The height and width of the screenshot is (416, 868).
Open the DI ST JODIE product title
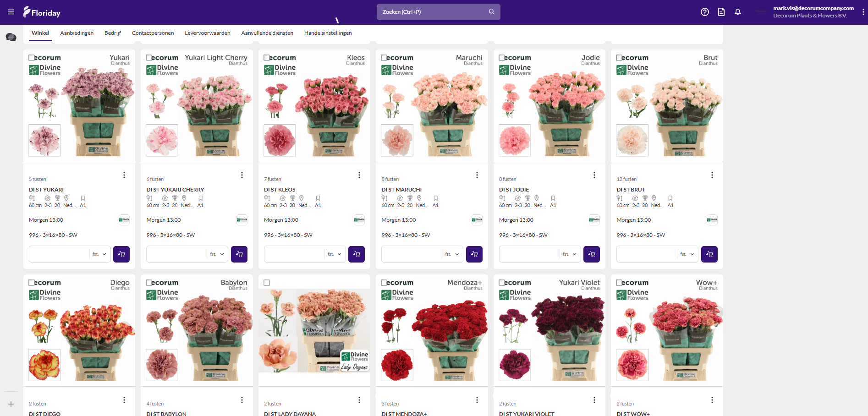[514, 190]
